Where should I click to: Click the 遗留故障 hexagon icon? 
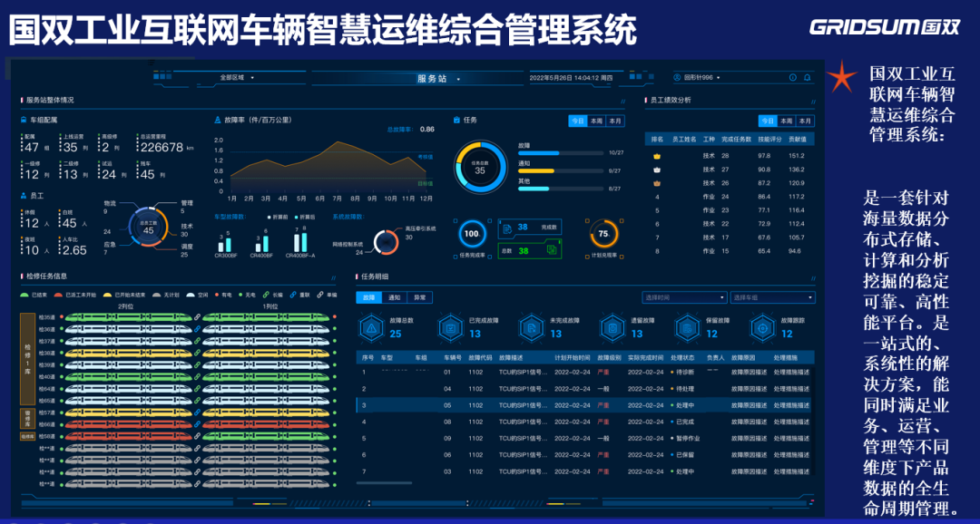tap(612, 327)
